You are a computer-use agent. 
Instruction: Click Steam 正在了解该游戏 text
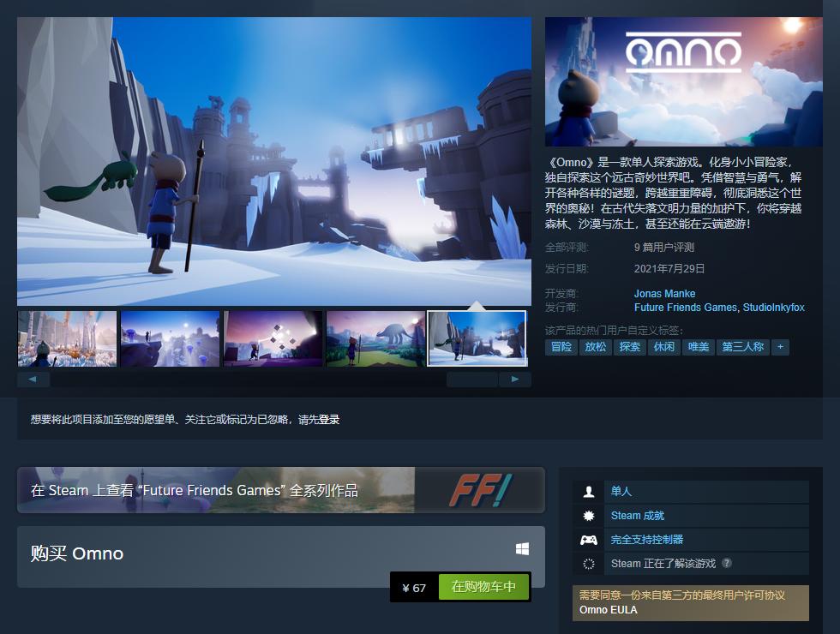click(x=663, y=564)
